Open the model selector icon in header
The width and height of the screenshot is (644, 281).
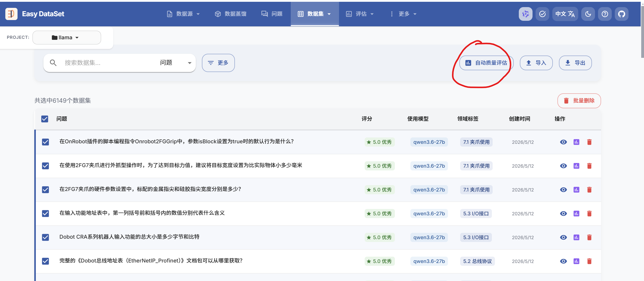click(x=525, y=14)
